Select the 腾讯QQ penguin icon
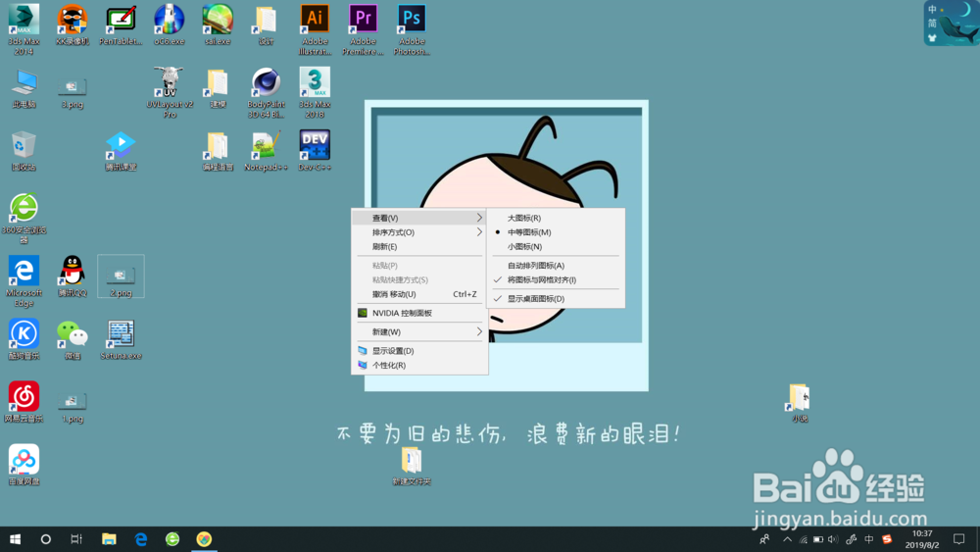This screenshot has height=552, width=980. 72,276
